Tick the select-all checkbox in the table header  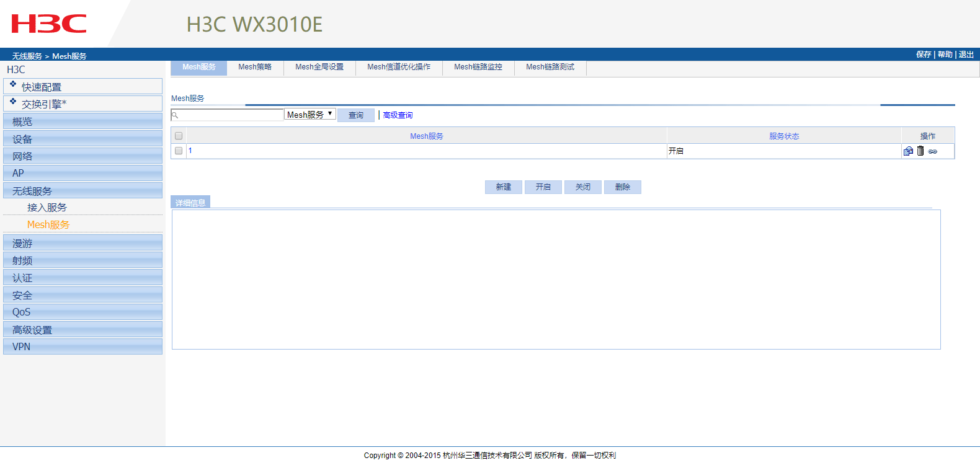pyautogui.click(x=179, y=136)
